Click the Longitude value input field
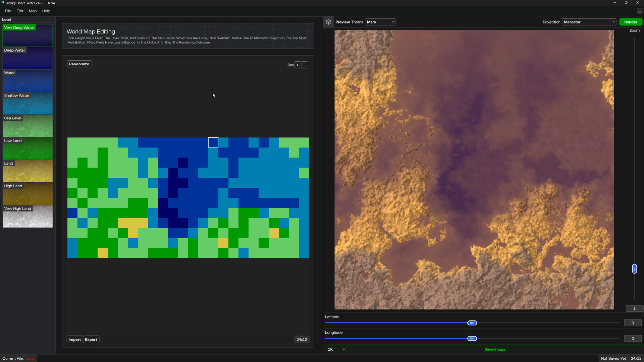 click(x=633, y=338)
